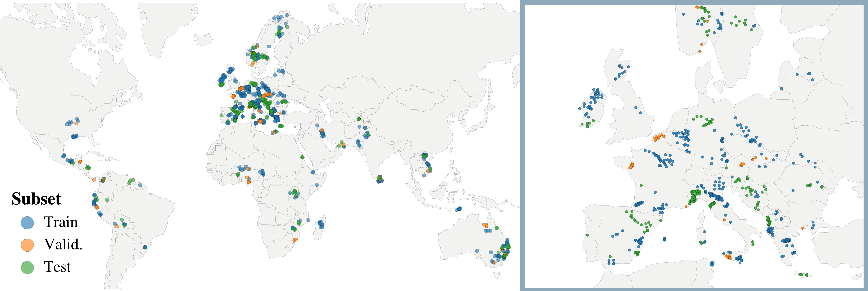Click the 'Valid.' legend label
Image resolution: width=868 pixels, height=291 pixels.
63,244
